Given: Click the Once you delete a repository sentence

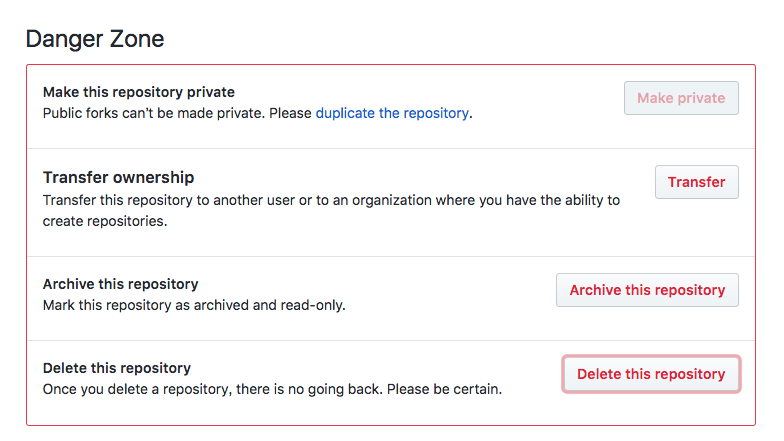Looking at the screenshot, I should coord(212,389).
